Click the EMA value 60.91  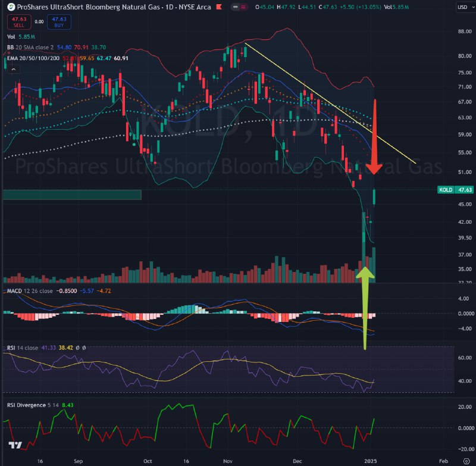point(121,58)
